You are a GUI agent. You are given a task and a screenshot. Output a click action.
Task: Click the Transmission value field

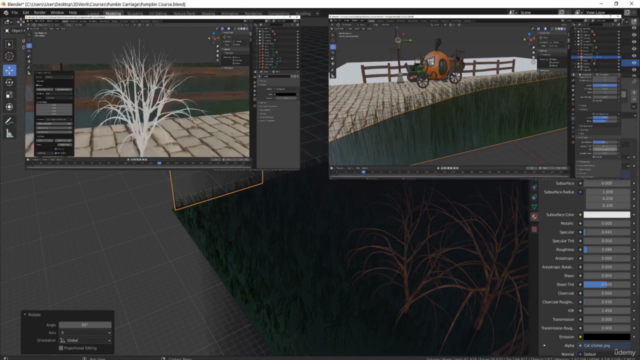pyautogui.click(x=607, y=320)
